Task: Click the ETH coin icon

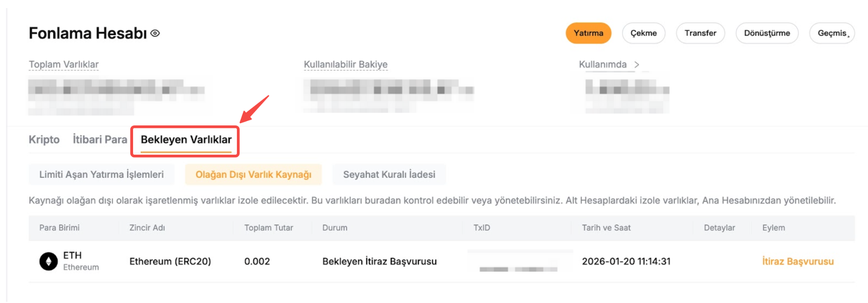Action: (x=48, y=261)
